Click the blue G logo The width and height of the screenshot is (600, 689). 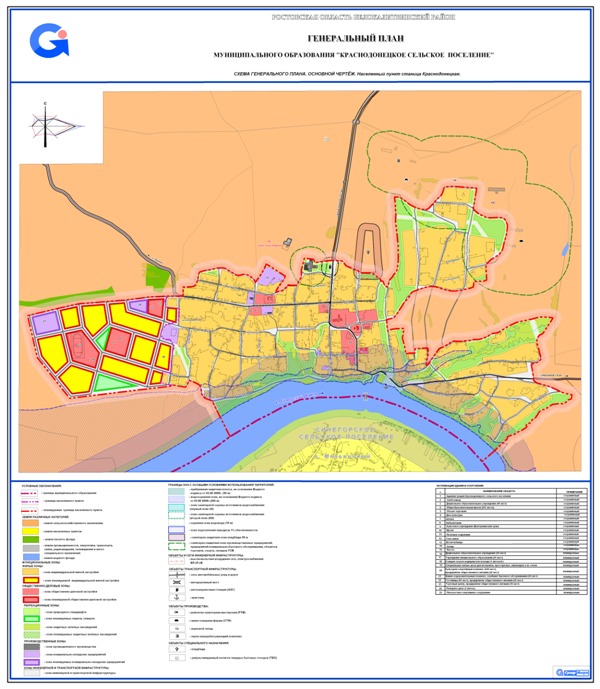click(48, 40)
